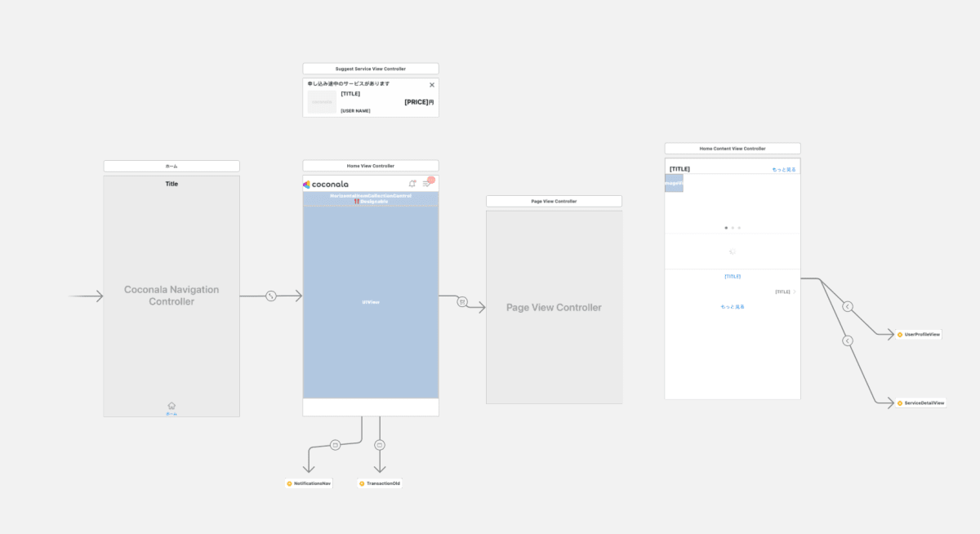Select the Home View Controller title bar
Screen dimensions: 980x534
371,166
